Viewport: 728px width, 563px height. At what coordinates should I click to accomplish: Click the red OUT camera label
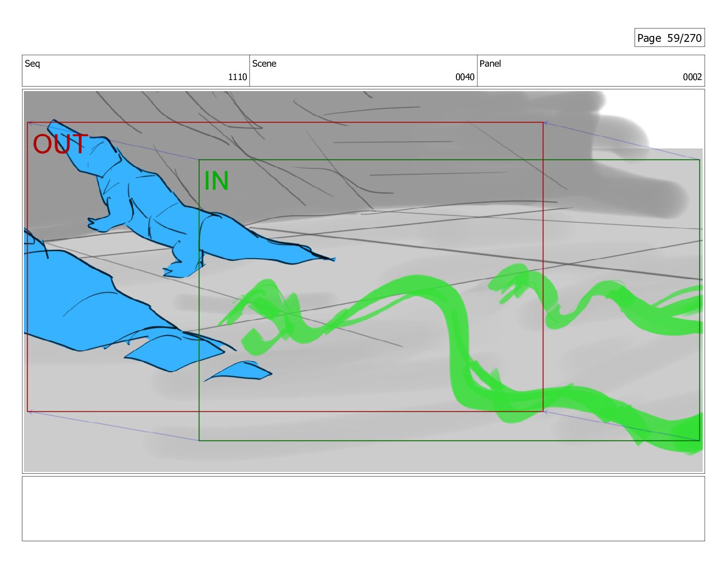click(60, 144)
